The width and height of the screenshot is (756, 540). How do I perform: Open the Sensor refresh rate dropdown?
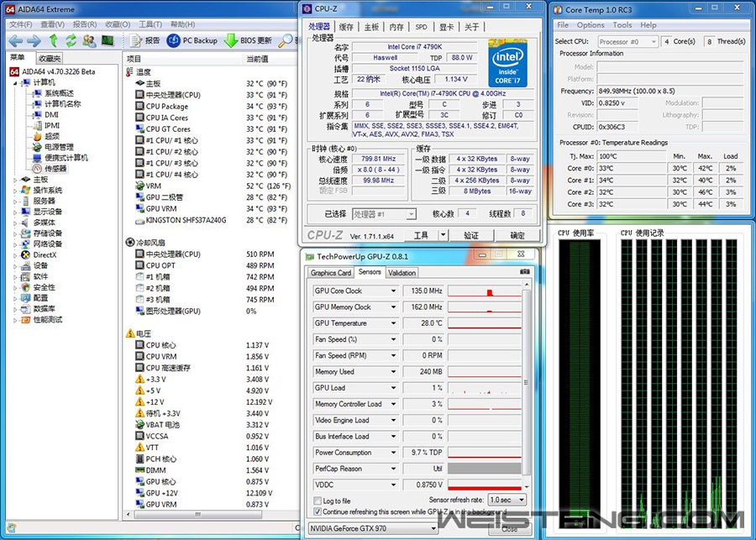[507, 500]
